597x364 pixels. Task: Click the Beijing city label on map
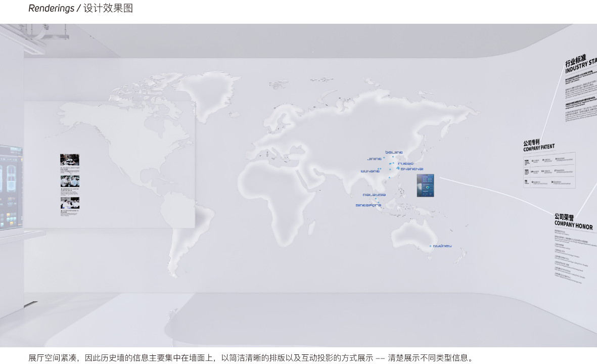394,152
